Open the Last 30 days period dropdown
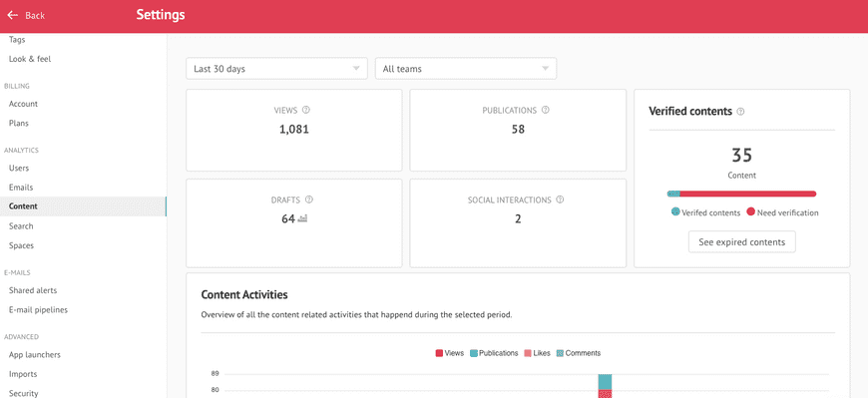This screenshot has height=398, width=868. coord(276,69)
